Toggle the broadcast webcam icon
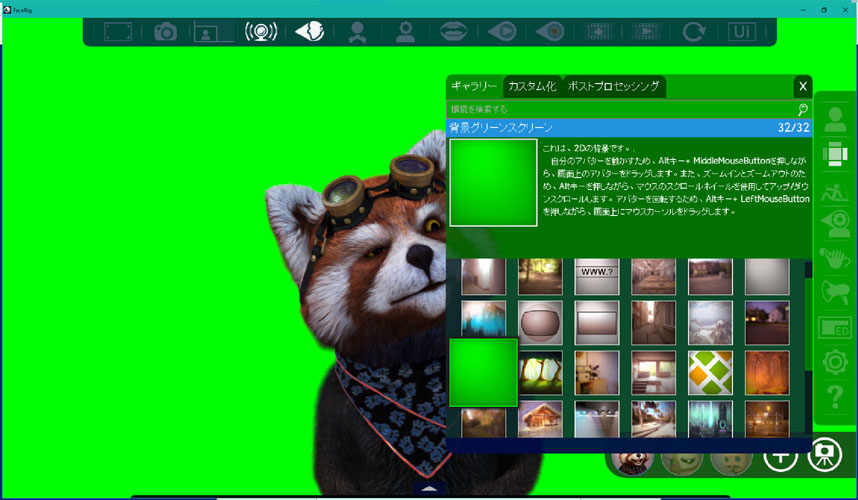The width and height of the screenshot is (858, 500). (x=261, y=32)
